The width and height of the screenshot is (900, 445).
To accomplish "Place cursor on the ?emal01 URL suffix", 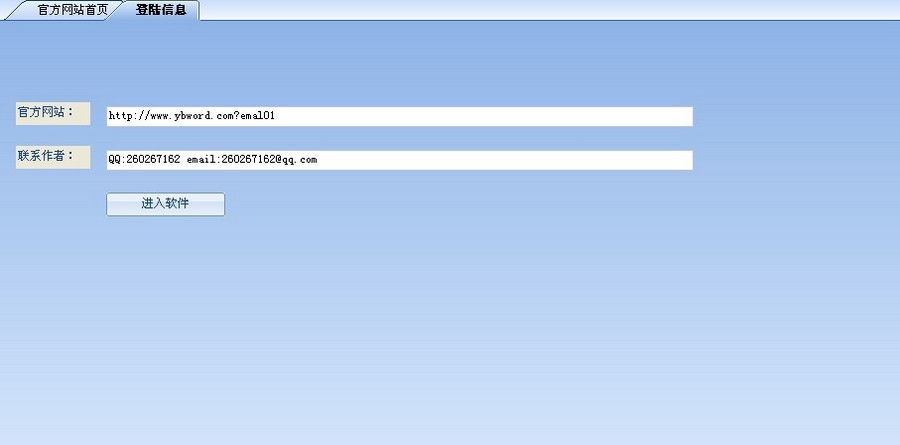I will [x=254, y=116].
